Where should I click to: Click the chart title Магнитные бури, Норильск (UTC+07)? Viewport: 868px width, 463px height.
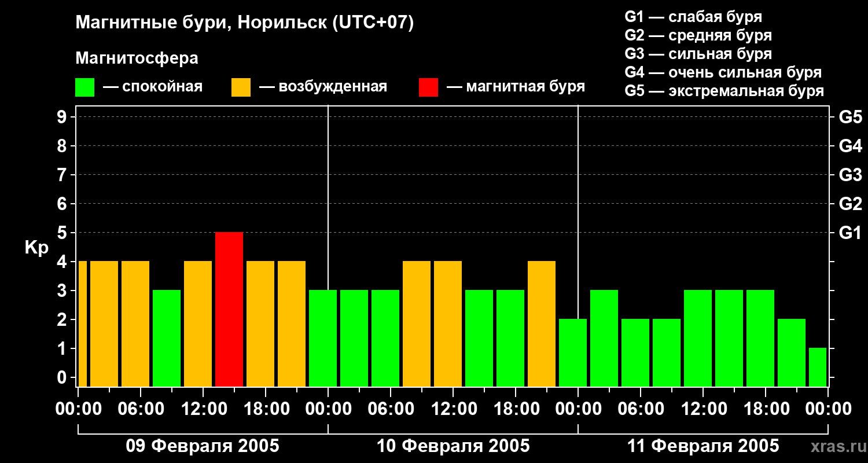click(x=245, y=24)
